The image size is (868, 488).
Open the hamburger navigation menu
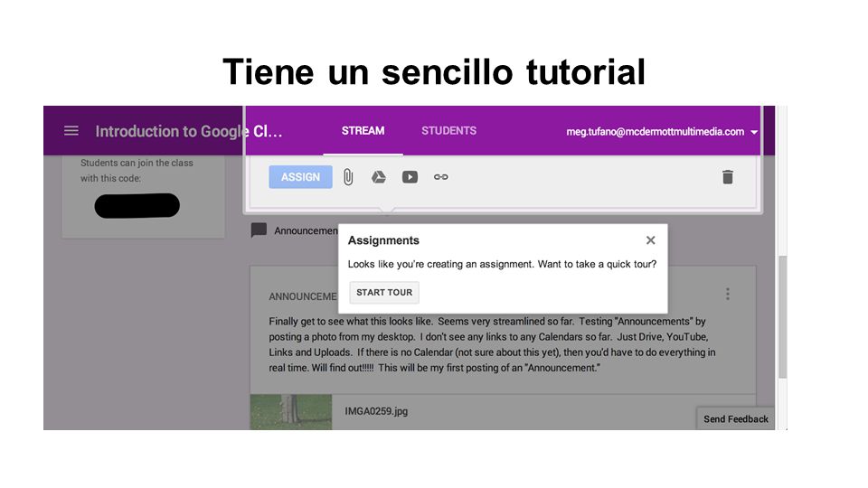point(71,131)
